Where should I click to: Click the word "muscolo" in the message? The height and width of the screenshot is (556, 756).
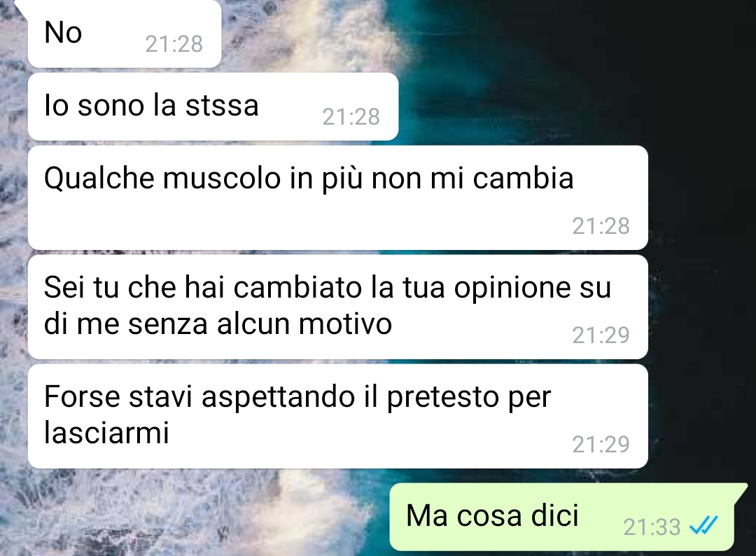click(x=222, y=178)
